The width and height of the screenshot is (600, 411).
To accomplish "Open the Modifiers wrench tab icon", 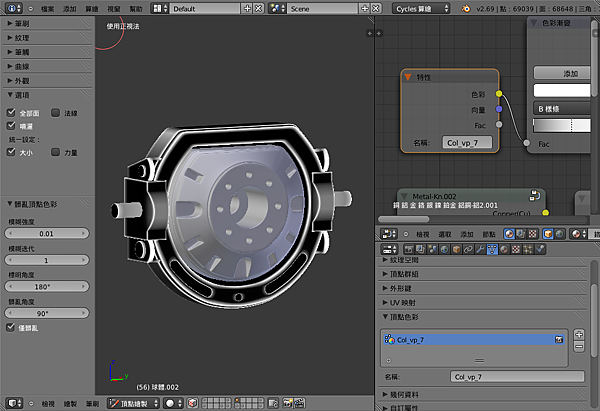I will (478, 249).
